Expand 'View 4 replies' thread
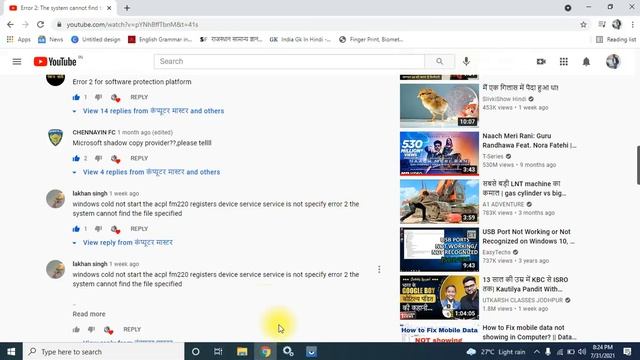Screen dimensions: 640x360 click(x=151, y=172)
